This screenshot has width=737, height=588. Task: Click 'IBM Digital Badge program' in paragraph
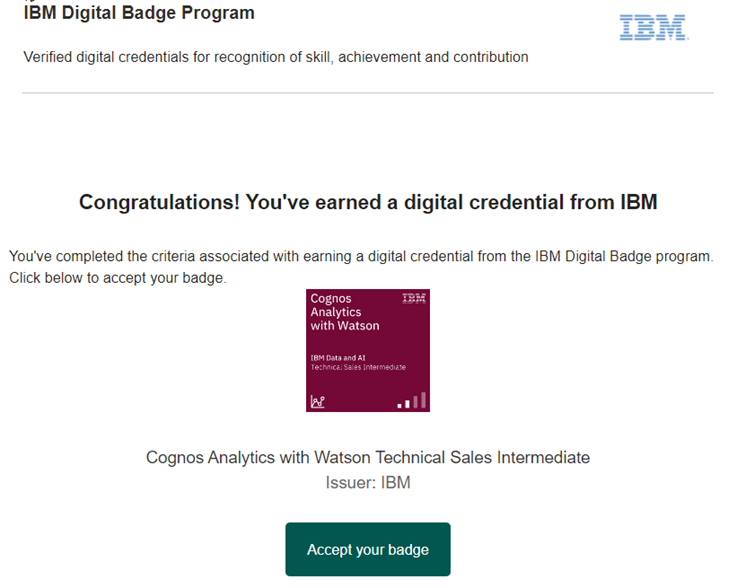coord(622,256)
